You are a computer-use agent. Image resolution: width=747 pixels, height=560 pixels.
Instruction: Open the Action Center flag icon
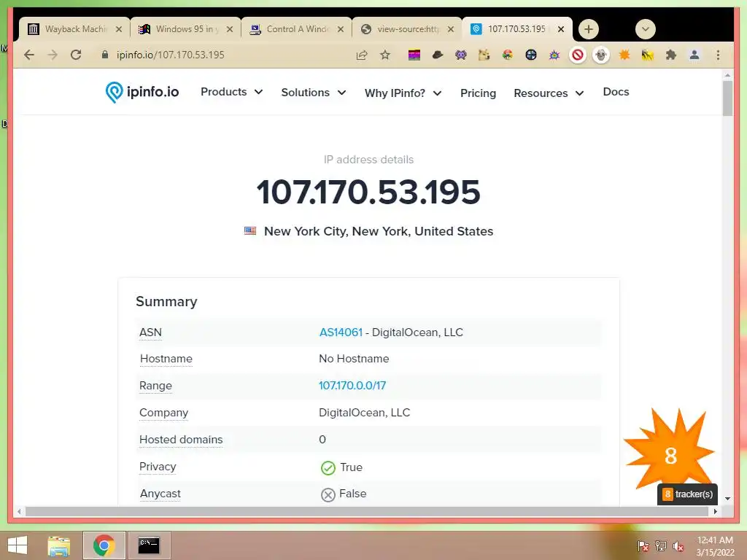(643, 546)
